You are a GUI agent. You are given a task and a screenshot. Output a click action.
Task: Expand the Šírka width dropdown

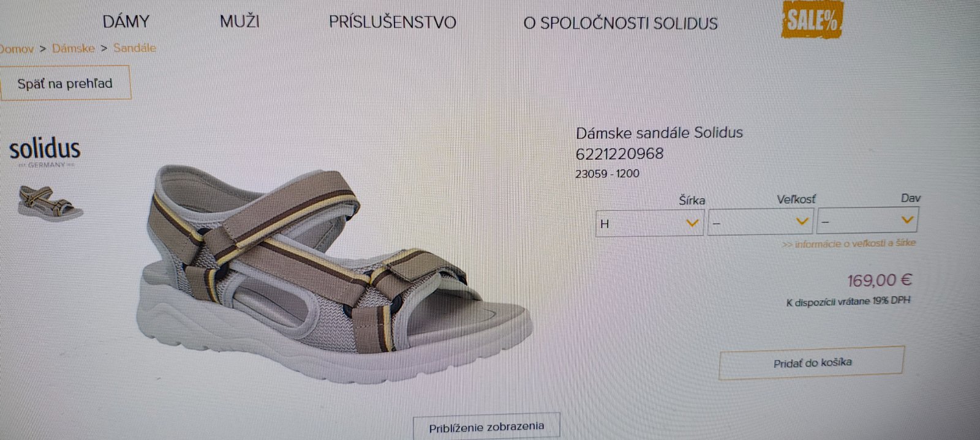(x=649, y=223)
